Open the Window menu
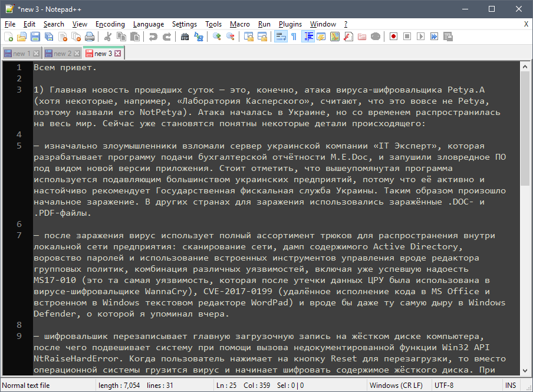Viewport: 533px width, 392px height. [323, 24]
